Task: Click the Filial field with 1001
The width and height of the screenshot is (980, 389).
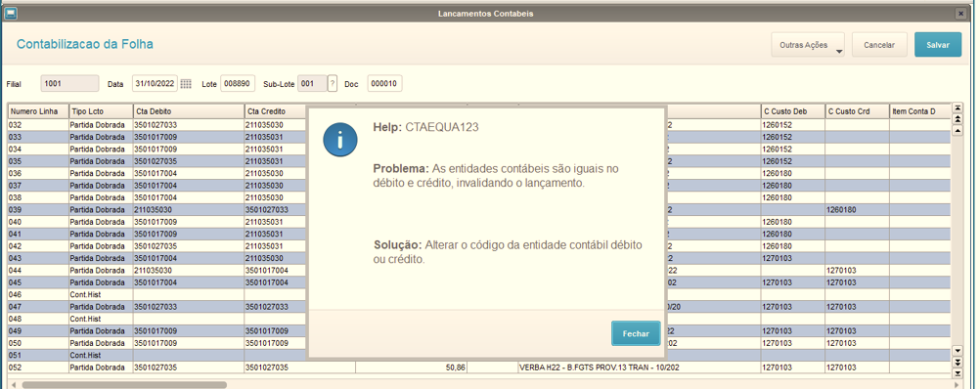Action: tap(70, 83)
